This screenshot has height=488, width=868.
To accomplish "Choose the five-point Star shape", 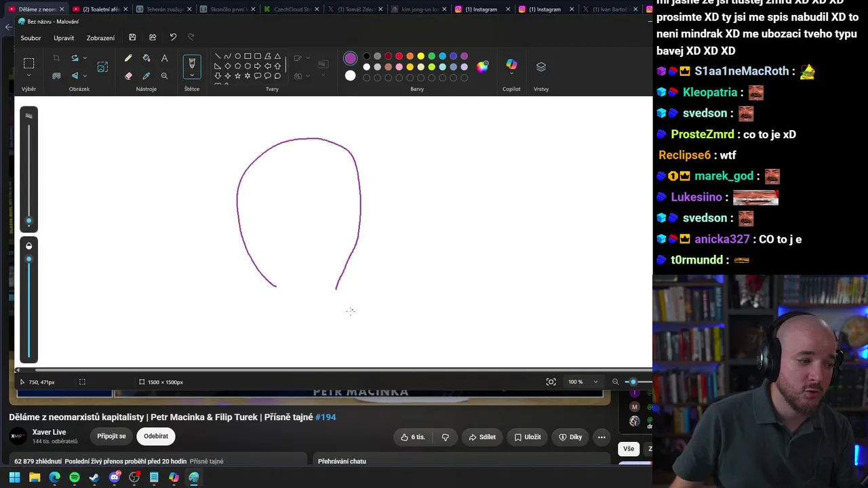I will point(237,76).
